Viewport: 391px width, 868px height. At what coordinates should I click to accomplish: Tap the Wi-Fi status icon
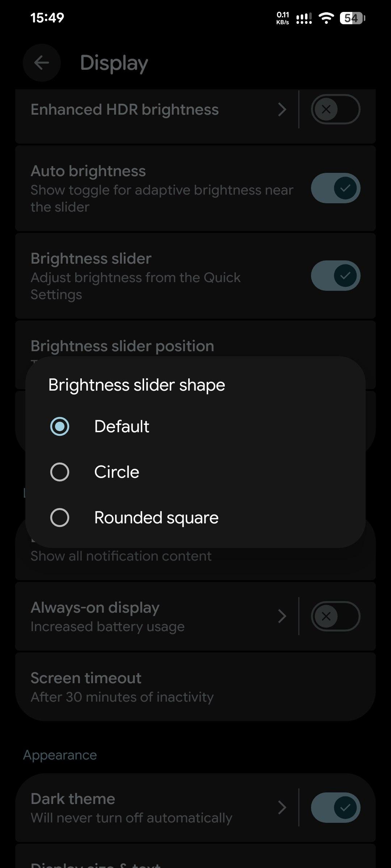pos(326,18)
